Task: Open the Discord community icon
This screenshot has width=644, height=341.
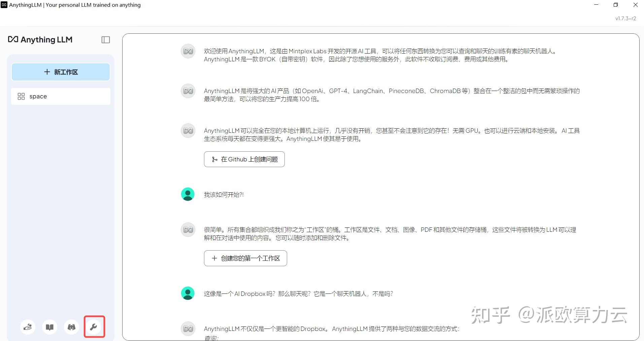Action: (71, 327)
